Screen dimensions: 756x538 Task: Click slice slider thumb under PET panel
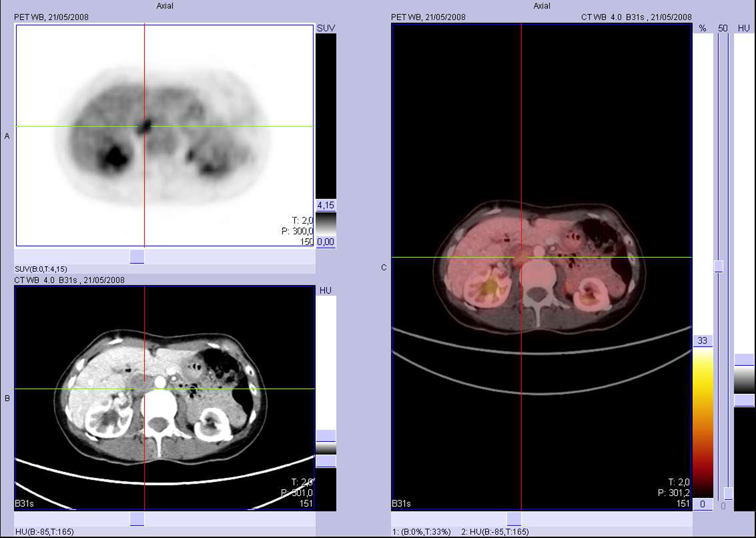(137, 256)
